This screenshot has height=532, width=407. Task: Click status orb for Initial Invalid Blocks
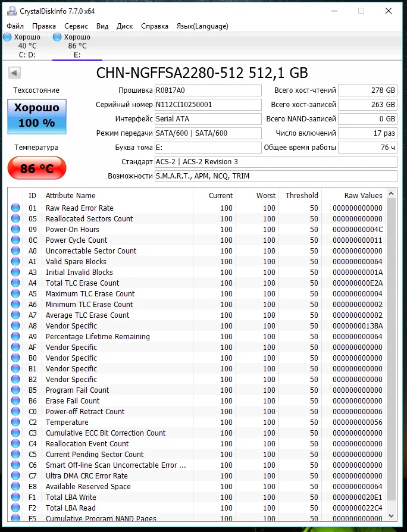click(15, 272)
